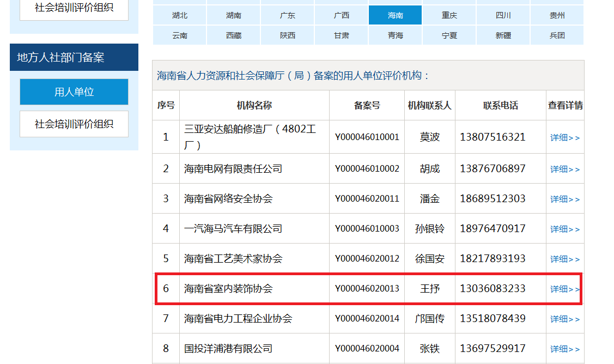Click organization name 海南省室内装饰协会

point(228,288)
